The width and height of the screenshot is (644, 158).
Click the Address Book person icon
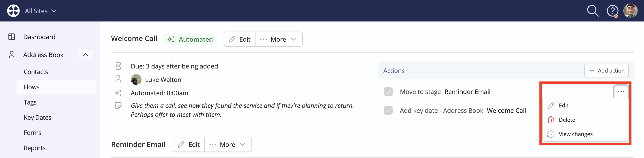pos(12,55)
